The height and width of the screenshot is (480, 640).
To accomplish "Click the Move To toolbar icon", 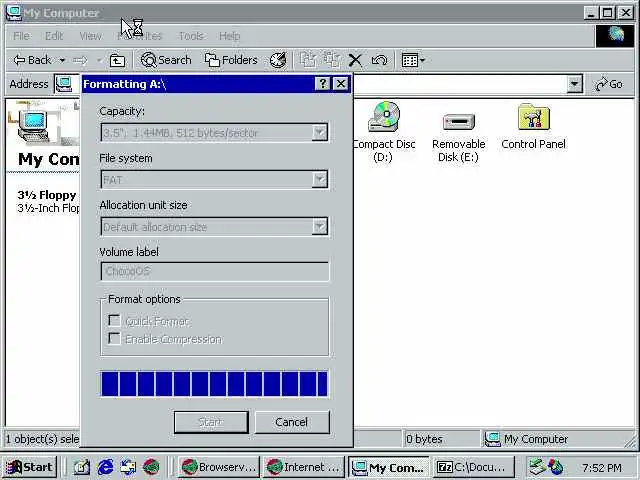I will pyautogui.click(x=308, y=60).
